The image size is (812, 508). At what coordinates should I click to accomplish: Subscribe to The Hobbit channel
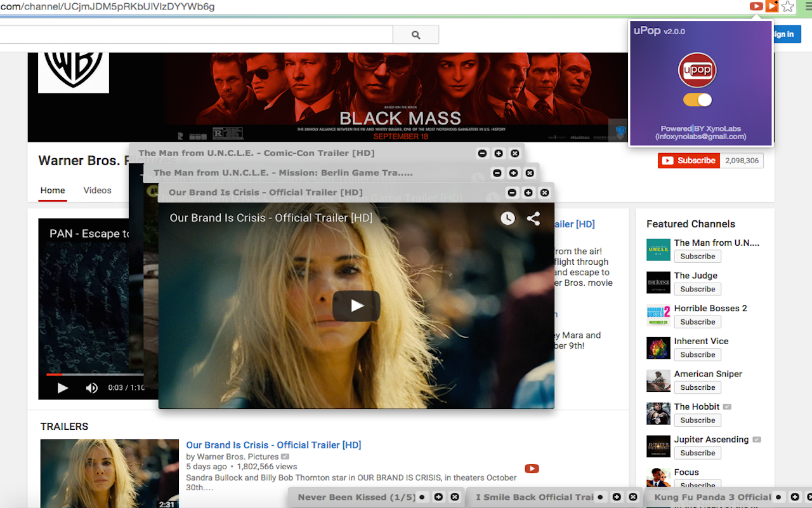pos(698,420)
